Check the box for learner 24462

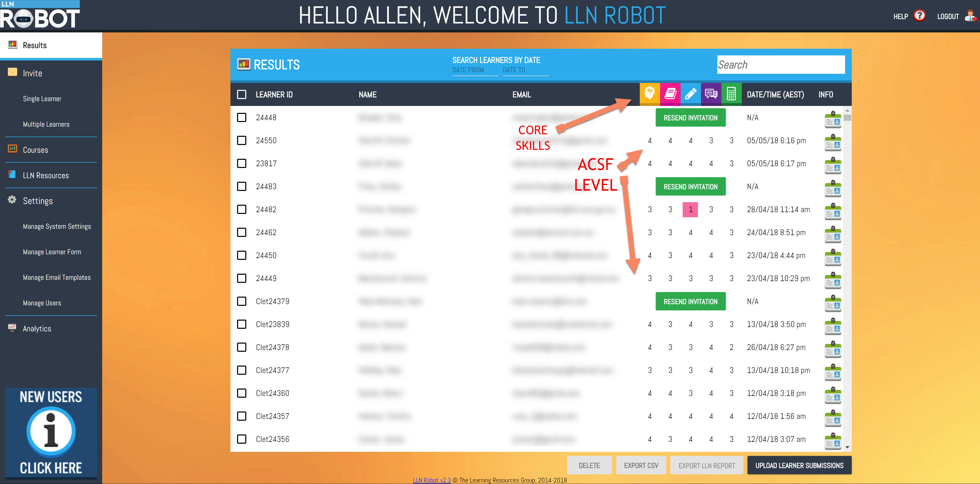[242, 232]
